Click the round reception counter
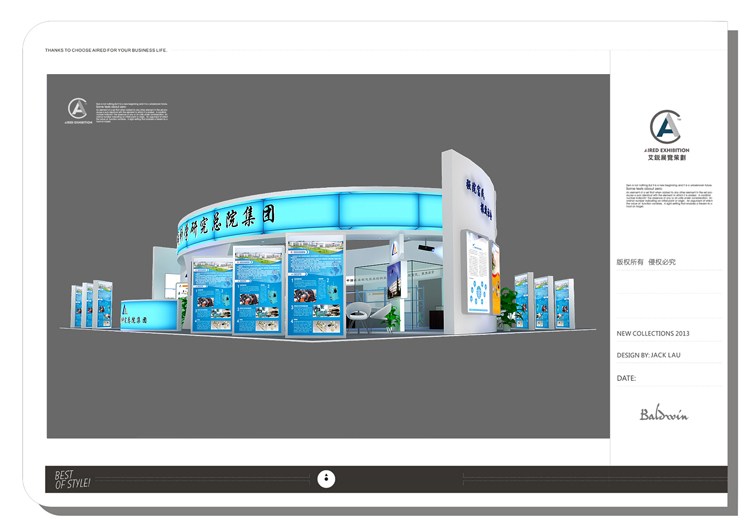Screen dimensions: 750x528 tap(148, 314)
